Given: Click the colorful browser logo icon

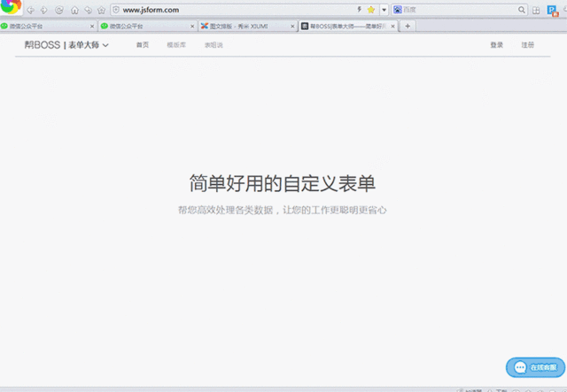Looking at the screenshot, I should [11, 8].
